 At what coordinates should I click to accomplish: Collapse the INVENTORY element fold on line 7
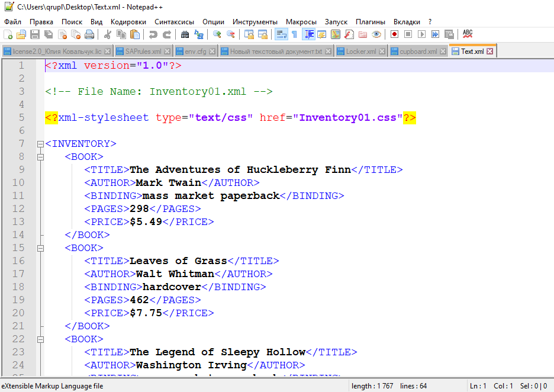click(41, 144)
